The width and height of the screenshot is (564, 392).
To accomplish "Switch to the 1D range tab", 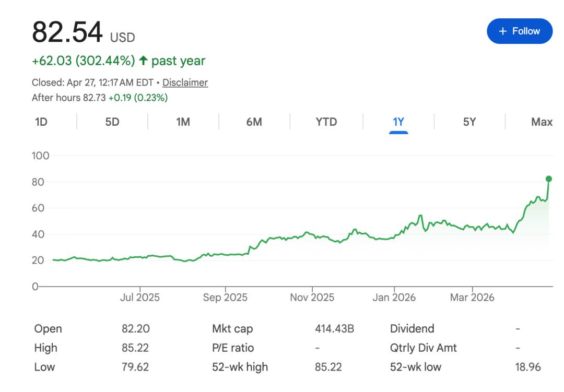I will tap(41, 122).
